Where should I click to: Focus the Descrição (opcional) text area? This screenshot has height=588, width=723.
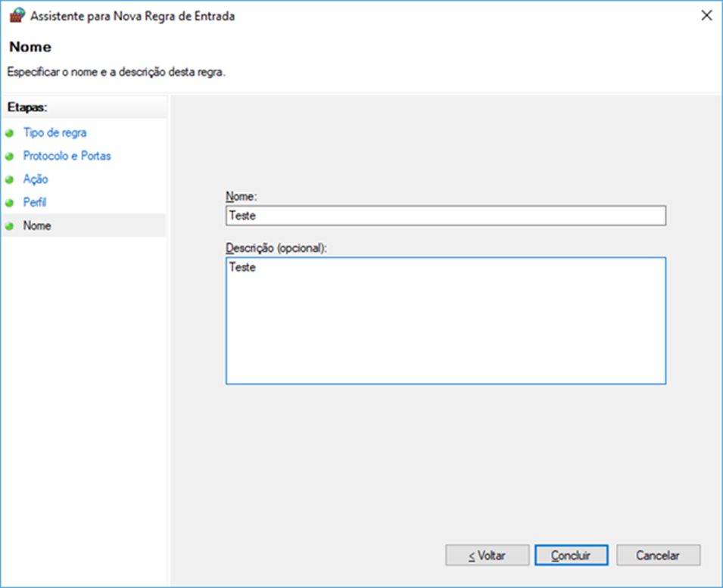click(x=445, y=321)
